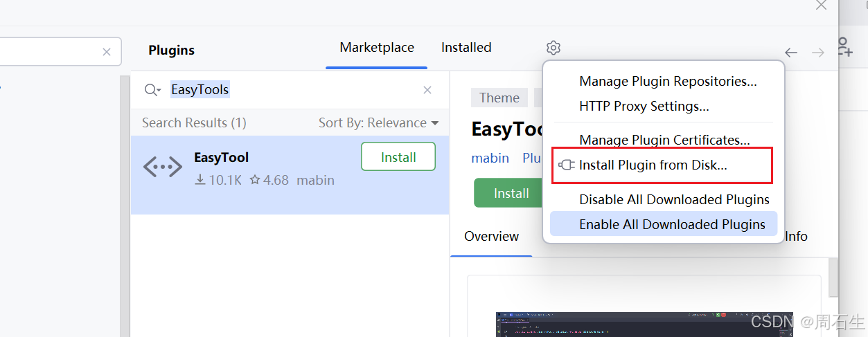Clear the left sidebar search field
Image resolution: width=868 pixels, height=337 pixels.
(106, 52)
